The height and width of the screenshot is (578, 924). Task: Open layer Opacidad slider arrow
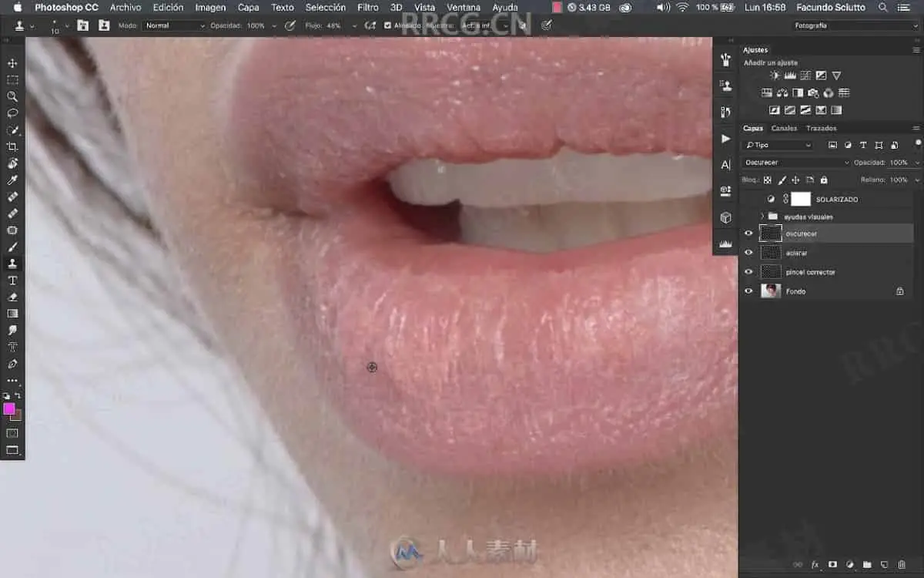(x=916, y=163)
